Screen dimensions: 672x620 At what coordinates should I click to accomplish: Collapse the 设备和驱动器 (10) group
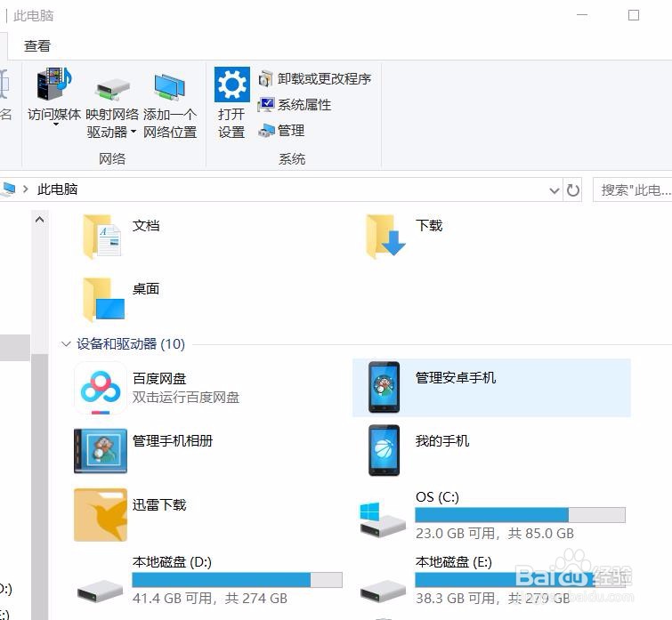66,344
